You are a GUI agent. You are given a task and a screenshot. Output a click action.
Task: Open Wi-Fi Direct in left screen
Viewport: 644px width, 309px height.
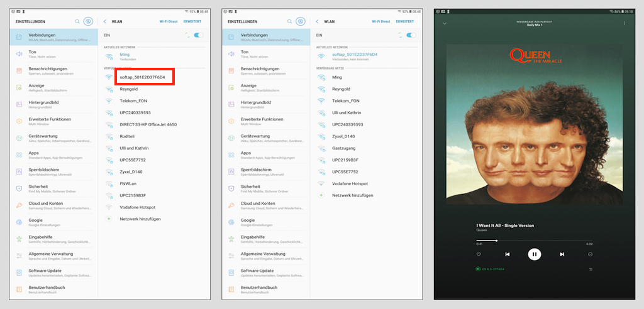click(169, 21)
